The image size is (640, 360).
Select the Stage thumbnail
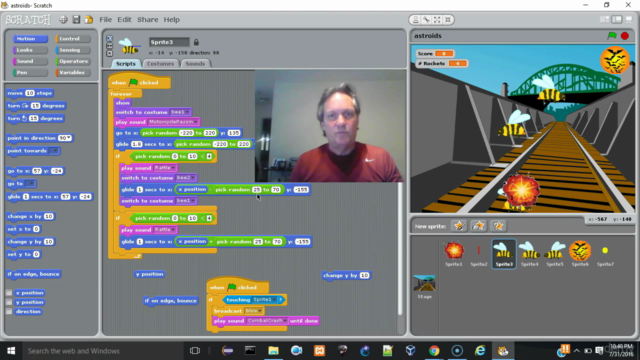tap(424, 287)
